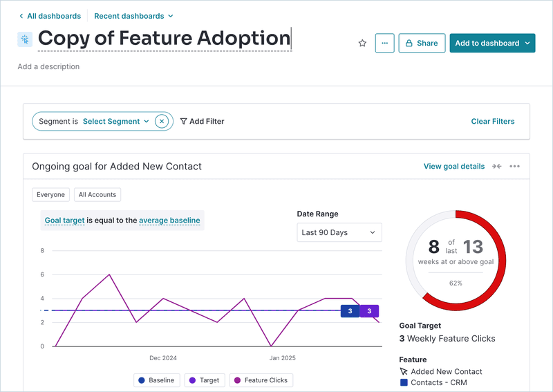Click the star favorite icon
The width and height of the screenshot is (553, 392).
pos(362,43)
